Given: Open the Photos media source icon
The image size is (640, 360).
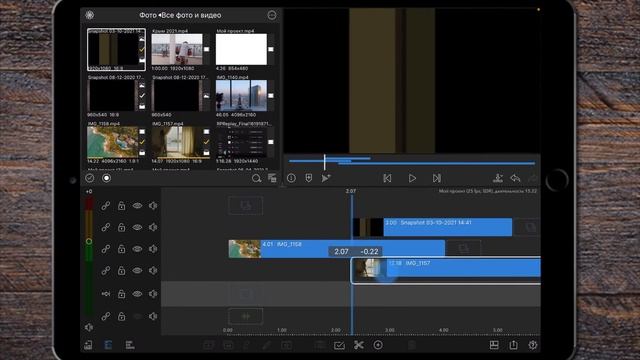Looking at the screenshot, I should (x=89, y=15).
